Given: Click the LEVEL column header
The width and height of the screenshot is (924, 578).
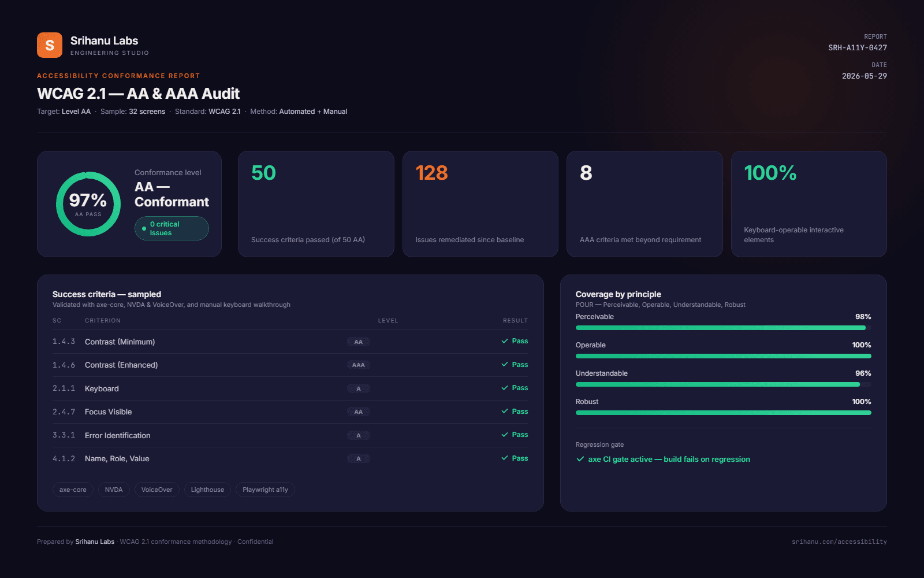Looking at the screenshot, I should (388, 320).
